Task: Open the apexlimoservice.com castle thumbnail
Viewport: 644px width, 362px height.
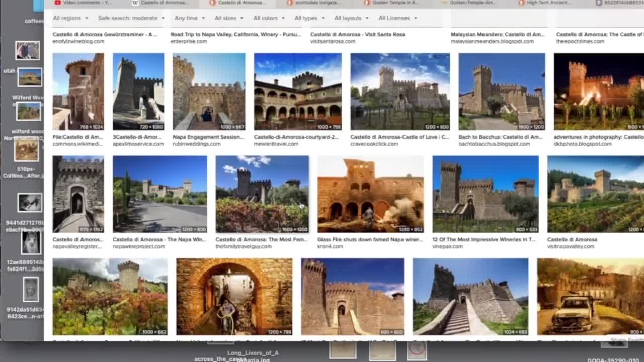Action: [138, 92]
